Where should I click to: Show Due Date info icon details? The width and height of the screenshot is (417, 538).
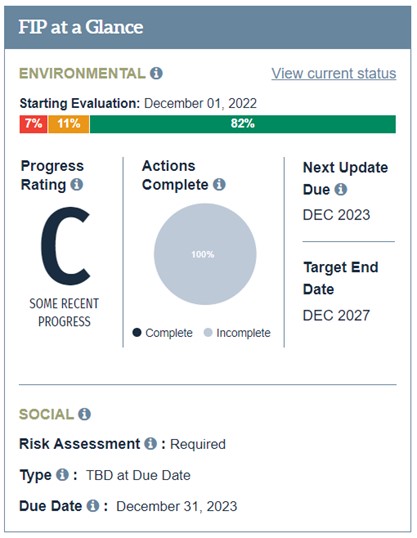click(x=93, y=506)
